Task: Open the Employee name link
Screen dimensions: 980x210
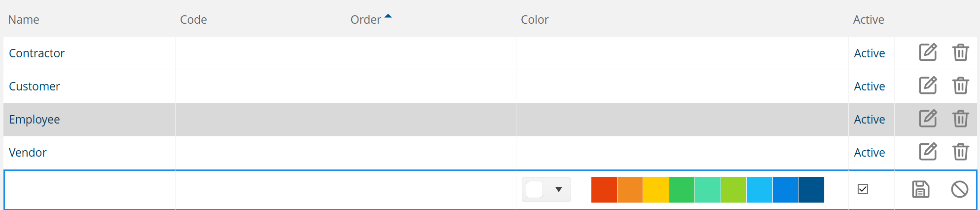Action: (x=35, y=120)
